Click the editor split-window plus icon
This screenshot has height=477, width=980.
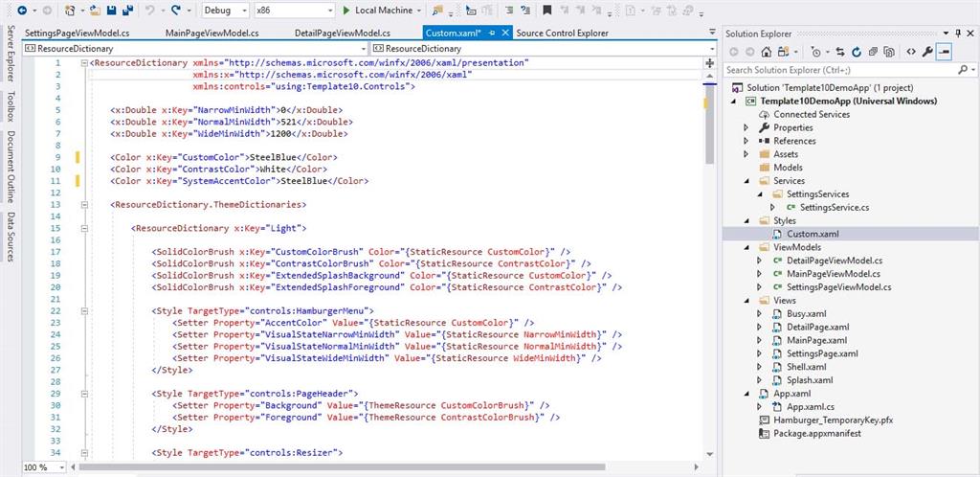coord(709,63)
